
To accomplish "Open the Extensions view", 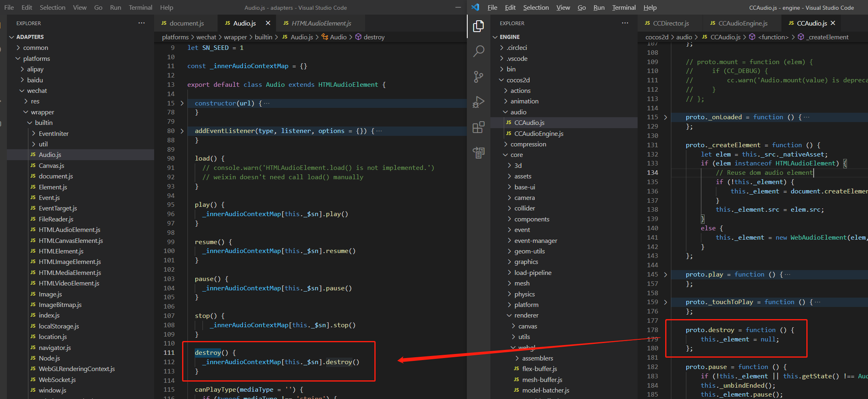I will [479, 127].
